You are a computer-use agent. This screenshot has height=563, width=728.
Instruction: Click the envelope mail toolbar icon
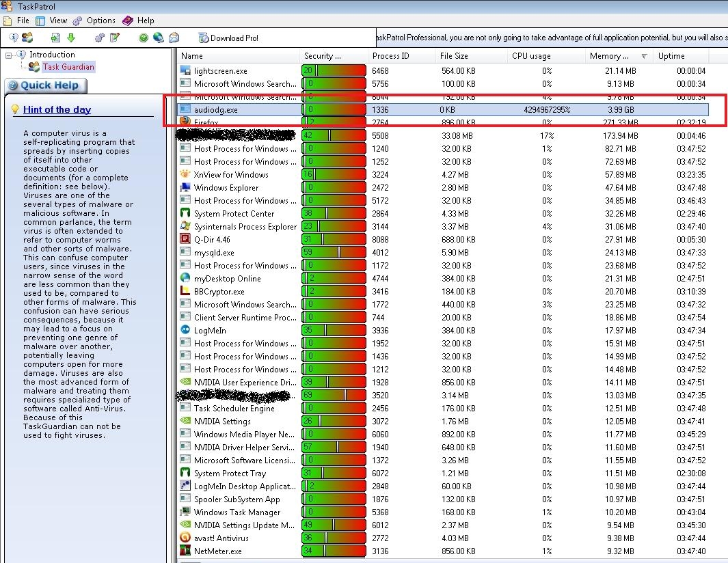coord(174,38)
